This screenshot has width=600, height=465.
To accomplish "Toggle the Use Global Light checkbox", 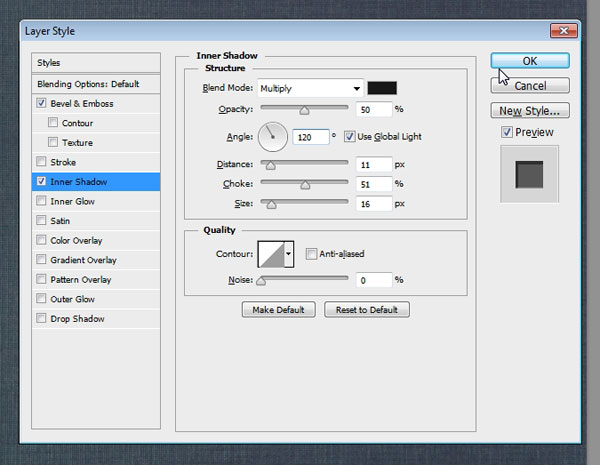I will click(349, 136).
